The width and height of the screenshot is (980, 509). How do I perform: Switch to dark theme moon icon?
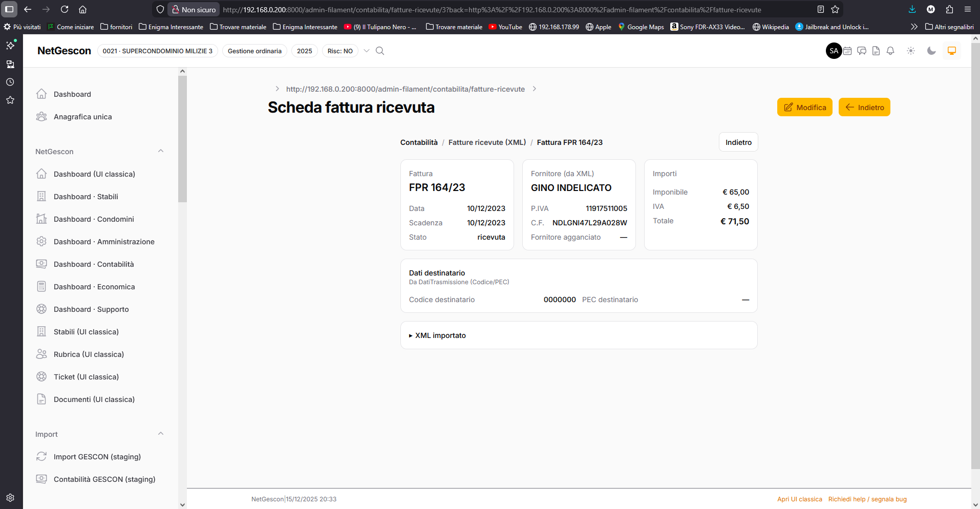(931, 51)
